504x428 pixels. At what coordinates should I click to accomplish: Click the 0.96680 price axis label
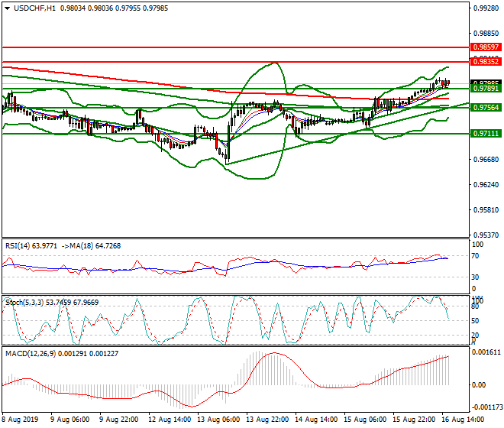[x=486, y=160]
